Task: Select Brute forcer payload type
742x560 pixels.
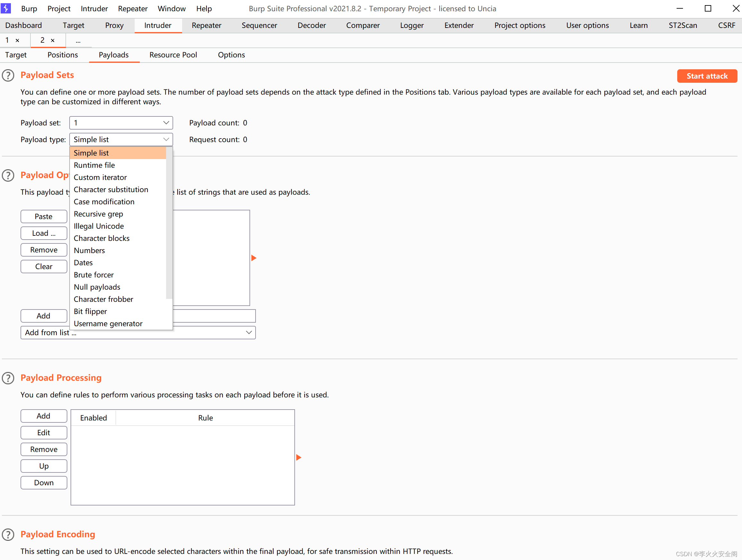Action: coord(118,275)
